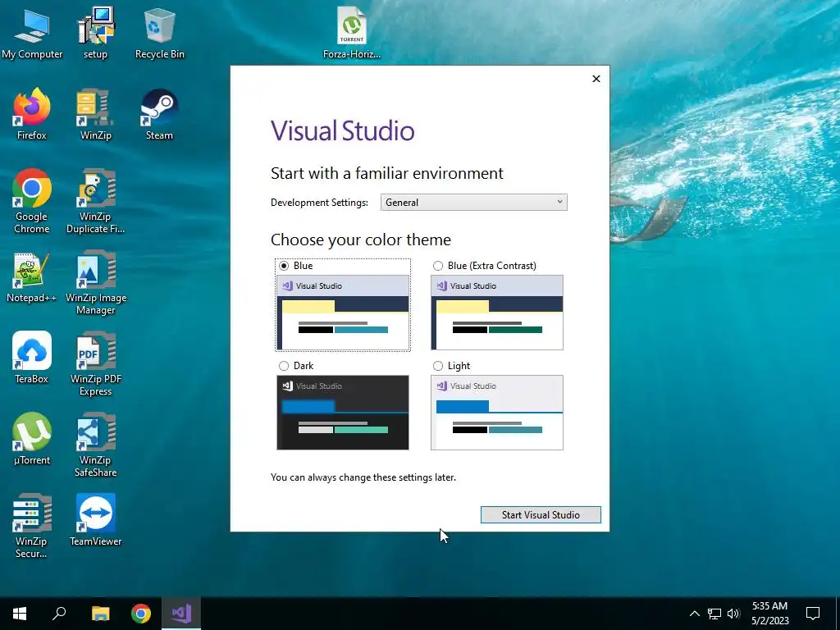Select the µTorrent desktop shortcut
The width and height of the screenshot is (840, 630).
click(32, 439)
